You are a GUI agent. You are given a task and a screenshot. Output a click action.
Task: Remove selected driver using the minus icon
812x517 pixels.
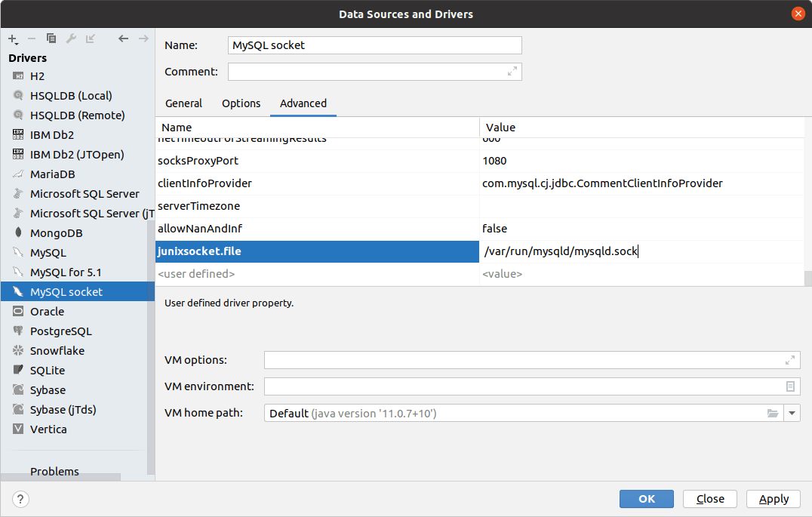point(30,38)
